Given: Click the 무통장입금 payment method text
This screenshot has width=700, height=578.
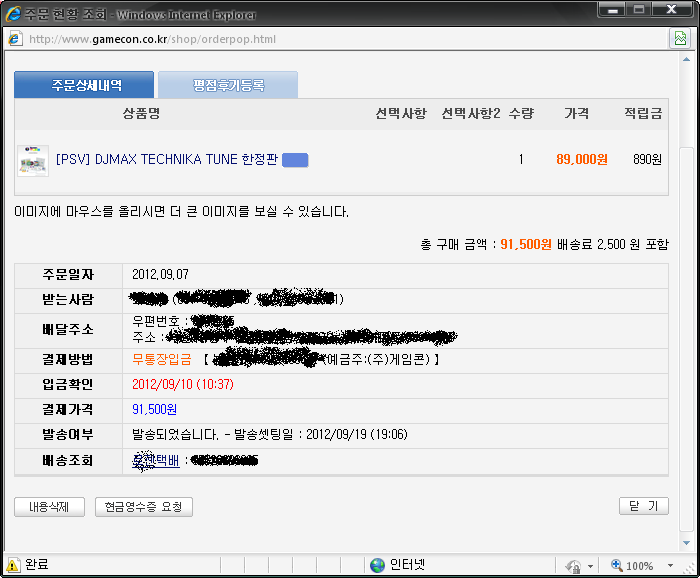Looking at the screenshot, I should coord(162,359).
